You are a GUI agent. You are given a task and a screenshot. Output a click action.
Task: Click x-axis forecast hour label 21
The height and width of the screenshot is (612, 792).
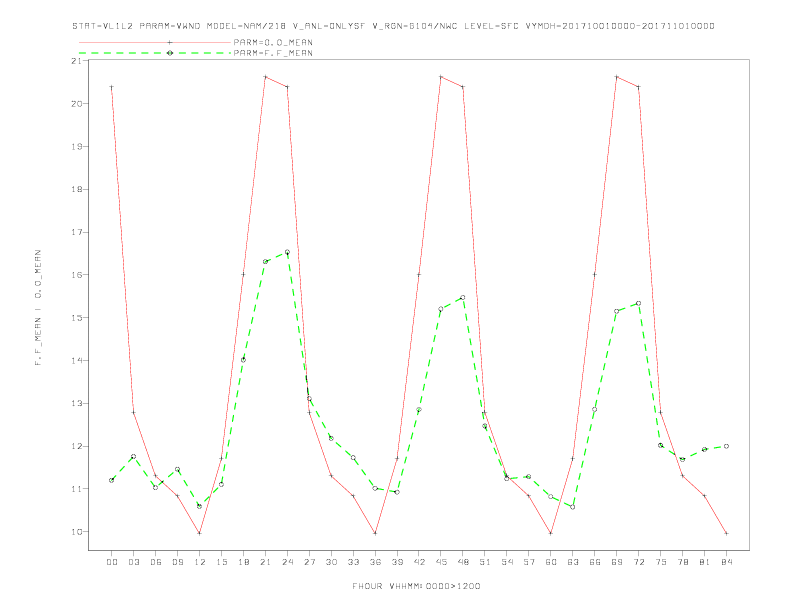(265, 562)
